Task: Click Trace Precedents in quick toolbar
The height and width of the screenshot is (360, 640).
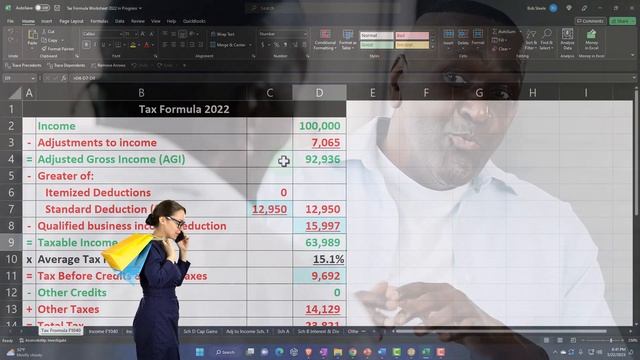Action: tap(23, 65)
